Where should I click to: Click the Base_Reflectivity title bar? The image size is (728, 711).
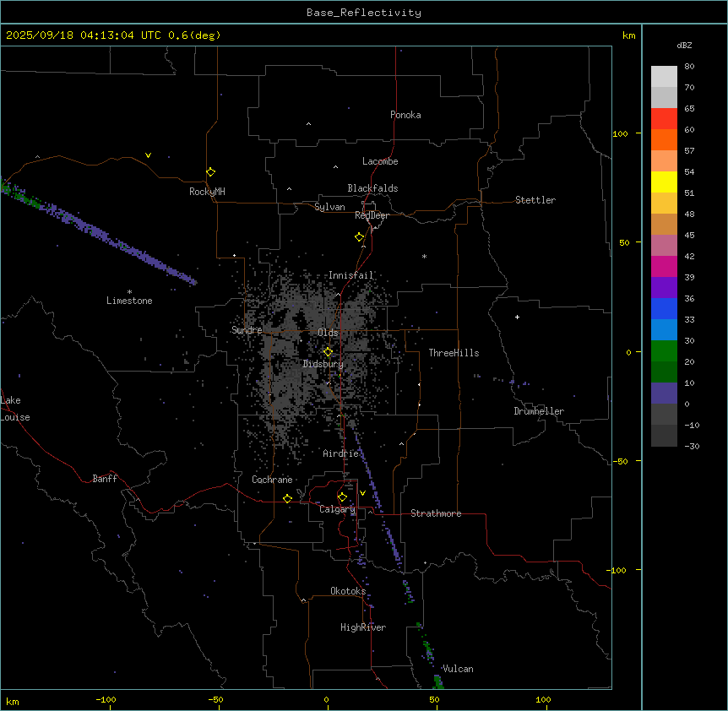[x=363, y=12]
